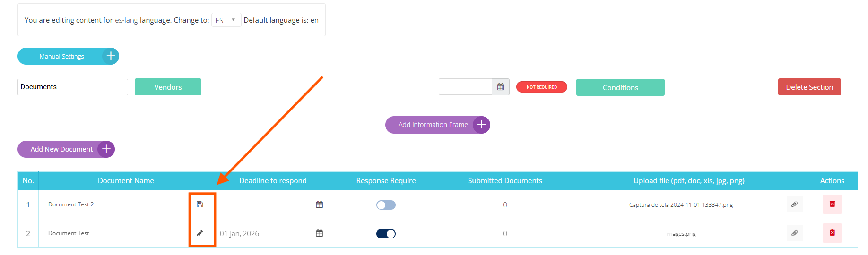Open deadline calendar for Document Test 2
The width and height of the screenshot is (868, 255).
point(320,204)
